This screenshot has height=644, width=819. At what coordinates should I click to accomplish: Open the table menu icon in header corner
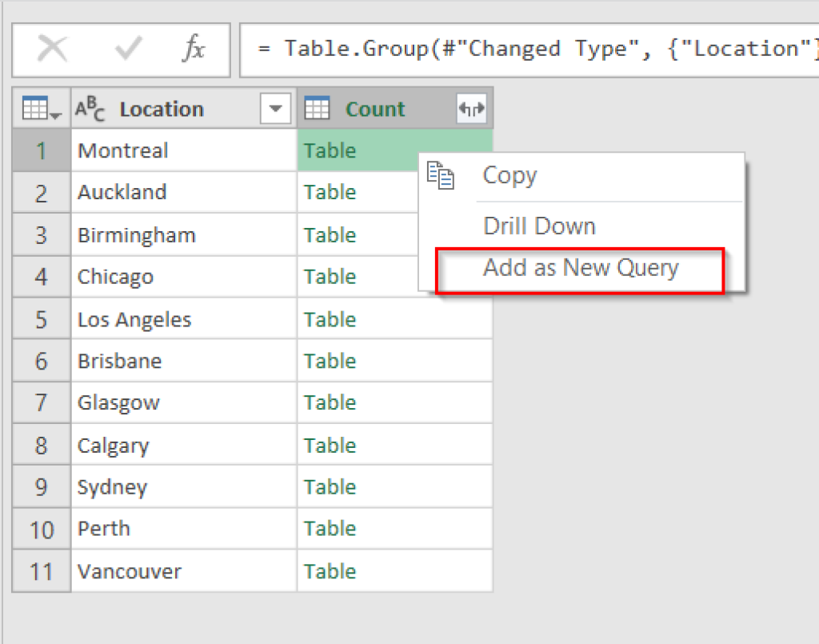[x=42, y=109]
